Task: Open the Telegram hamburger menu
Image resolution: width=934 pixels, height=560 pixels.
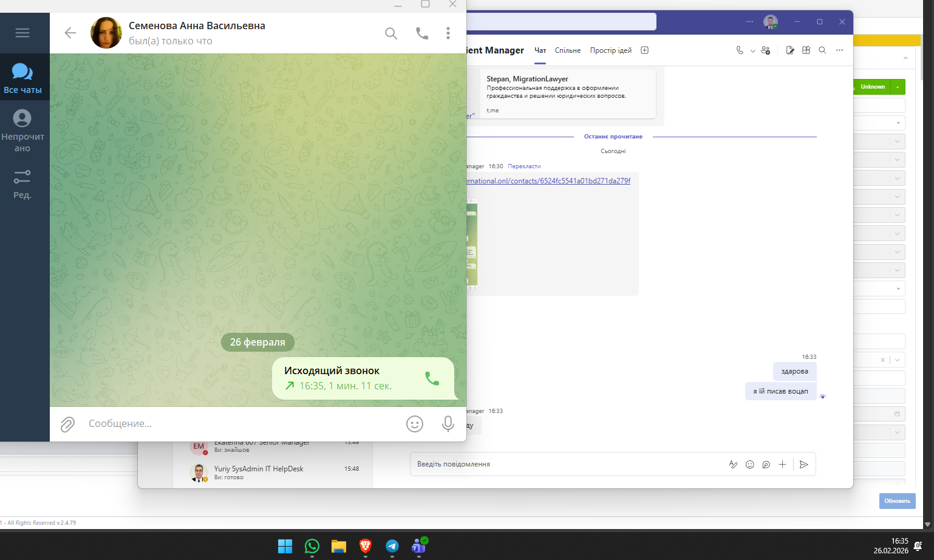Action: tap(22, 33)
